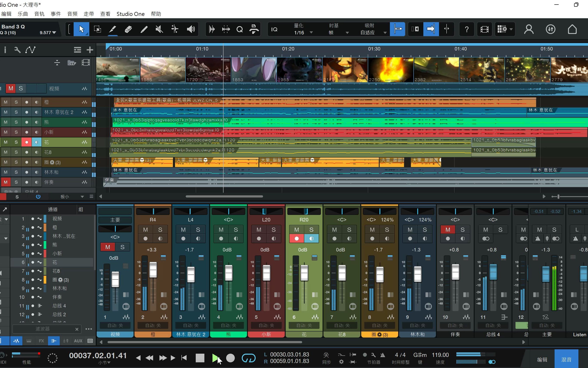Open the Studio One menu
This screenshot has width=588, height=368.
(131, 14)
